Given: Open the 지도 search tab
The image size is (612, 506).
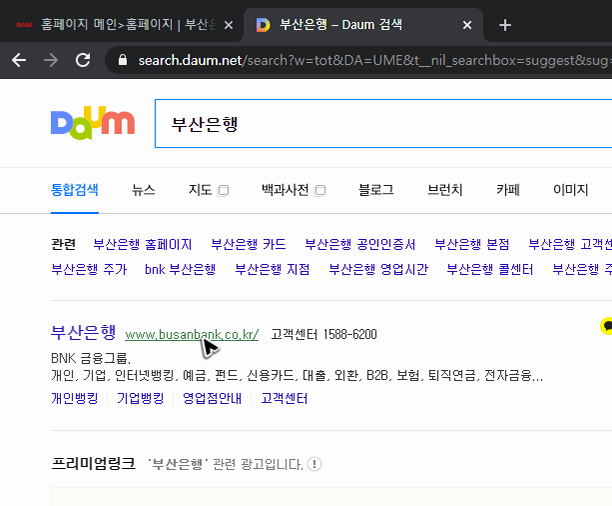Looking at the screenshot, I should [x=200, y=190].
